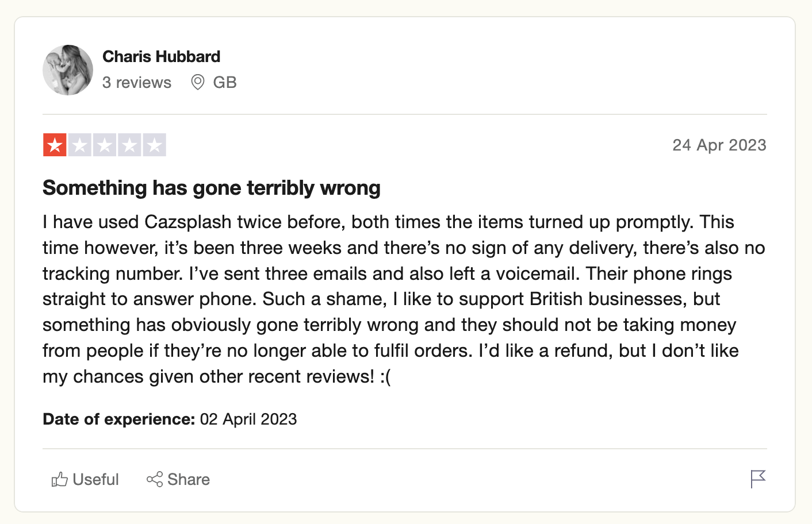Click the fifth grey rating star
812x524 pixels.
tap(154, 145)
